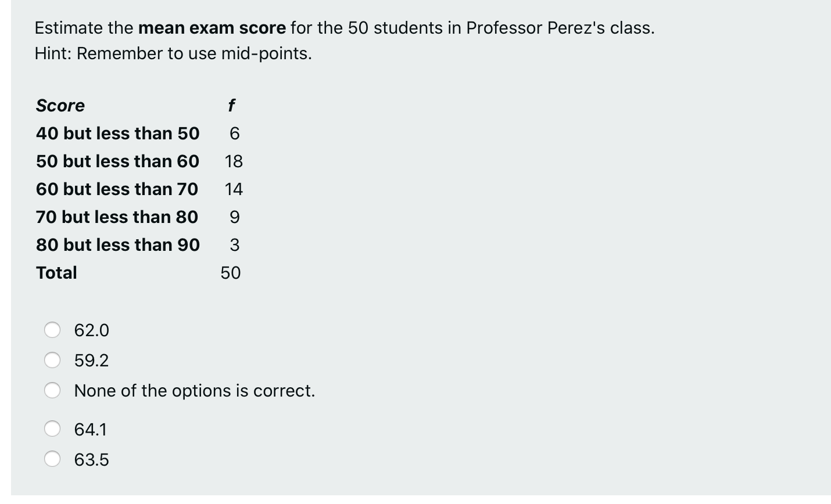Viewport: 831px width, 504px height.
Task: Select the radio button for 59.2
Action: [52, 360]
